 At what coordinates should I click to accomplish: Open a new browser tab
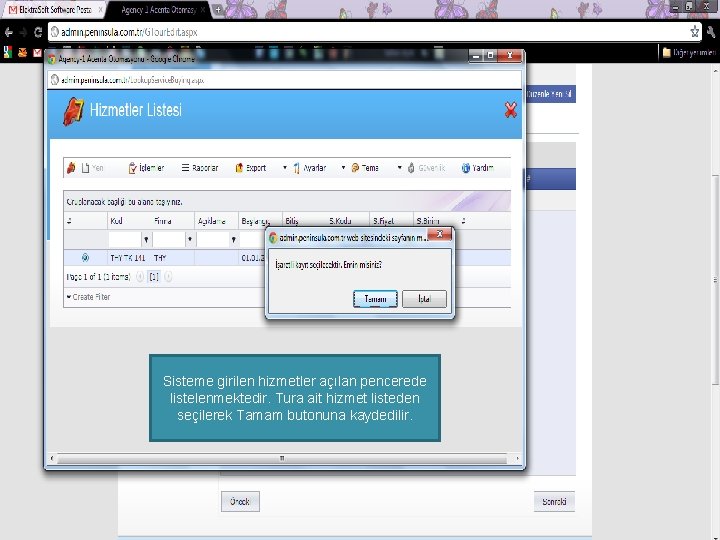[x=218, y=9]
